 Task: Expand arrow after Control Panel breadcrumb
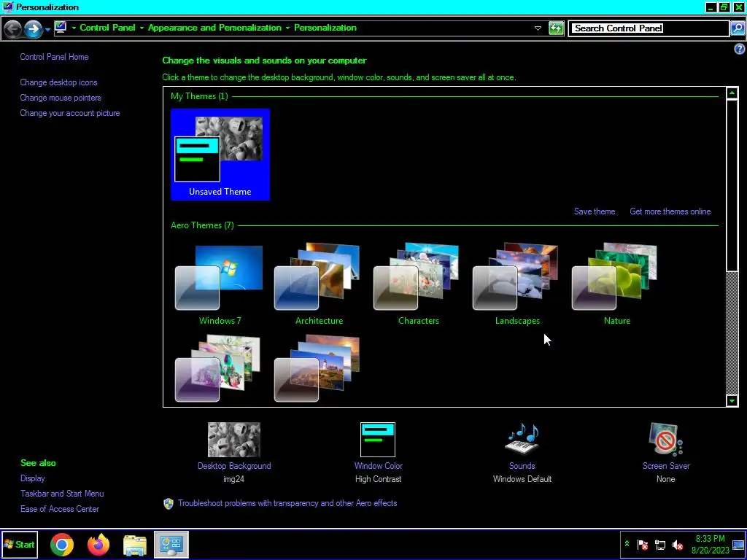142,28
